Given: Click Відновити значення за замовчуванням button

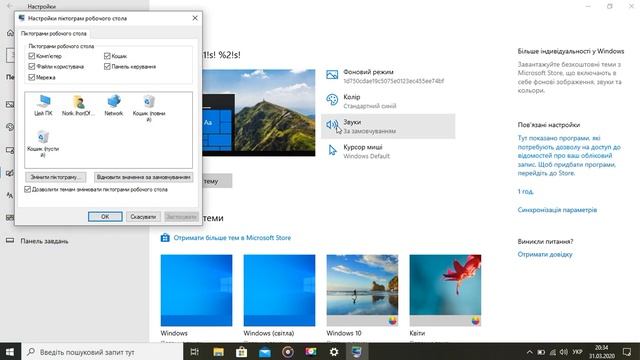Looking at the screenshot, I should point(144,177).
